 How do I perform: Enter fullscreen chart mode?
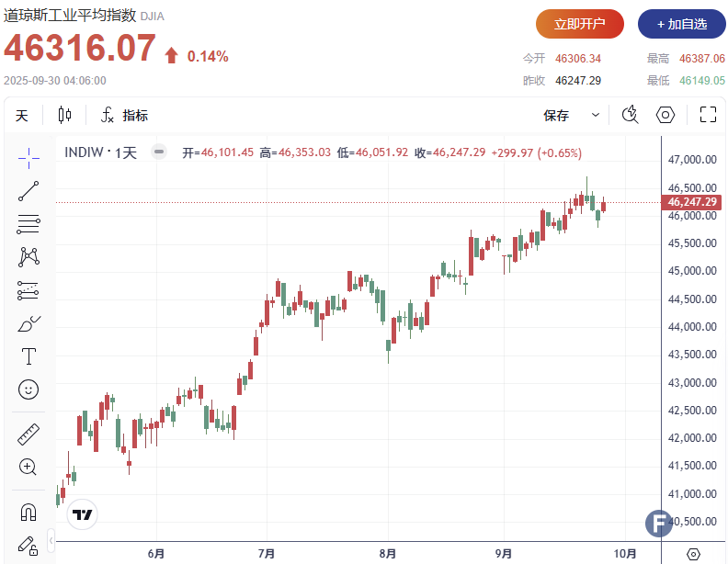coord(708,115)
